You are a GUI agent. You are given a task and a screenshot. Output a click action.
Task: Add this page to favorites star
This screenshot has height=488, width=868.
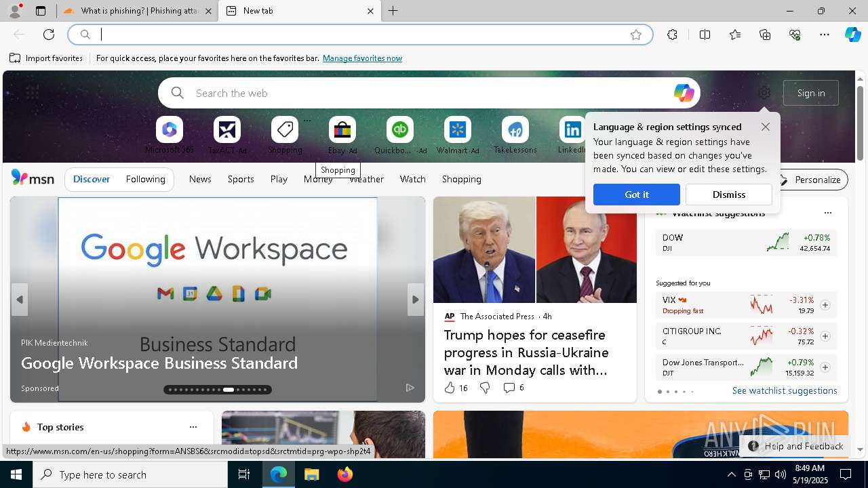(x=636, y=35)
